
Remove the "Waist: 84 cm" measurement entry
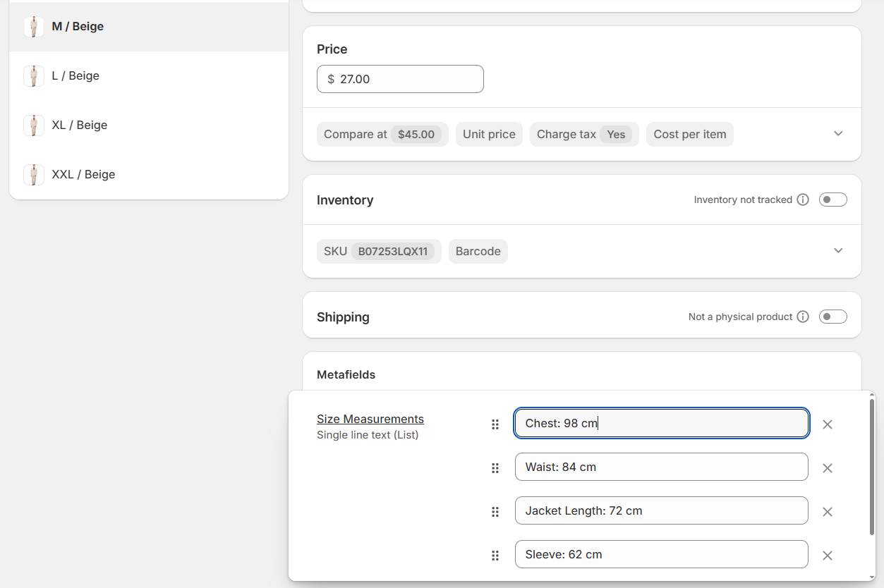click(827, 467)
